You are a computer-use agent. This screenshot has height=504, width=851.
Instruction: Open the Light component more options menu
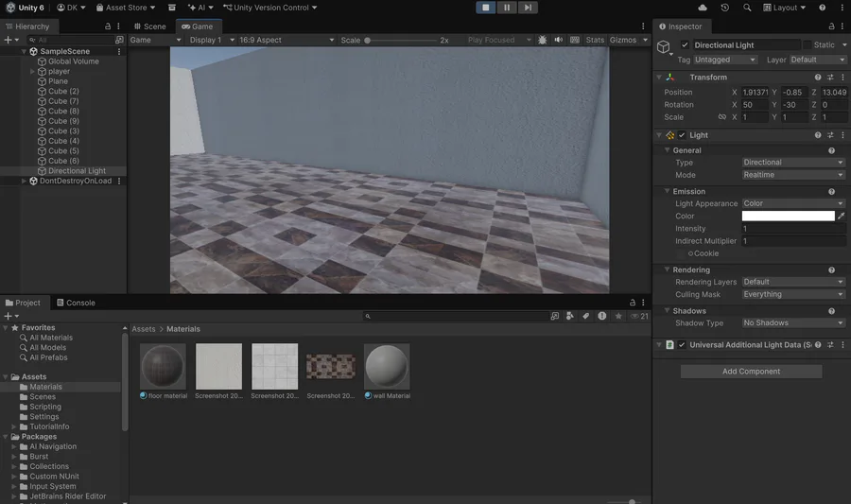(x=842, y=135)
